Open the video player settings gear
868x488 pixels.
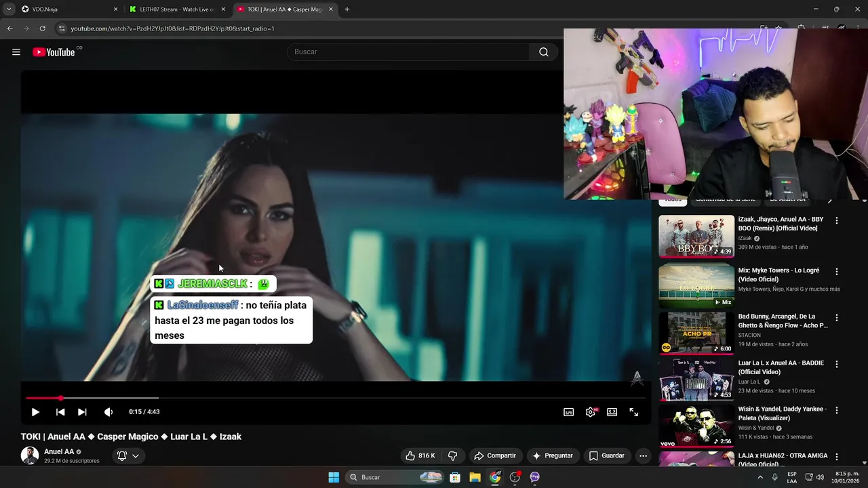tap(591, 412)
